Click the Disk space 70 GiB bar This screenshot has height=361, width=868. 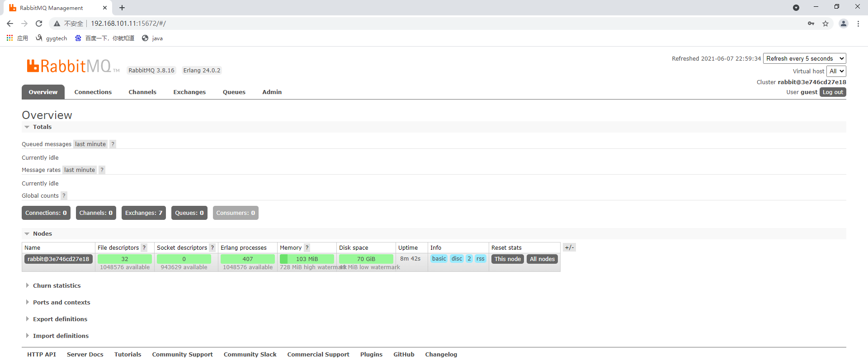click(366, 259)
